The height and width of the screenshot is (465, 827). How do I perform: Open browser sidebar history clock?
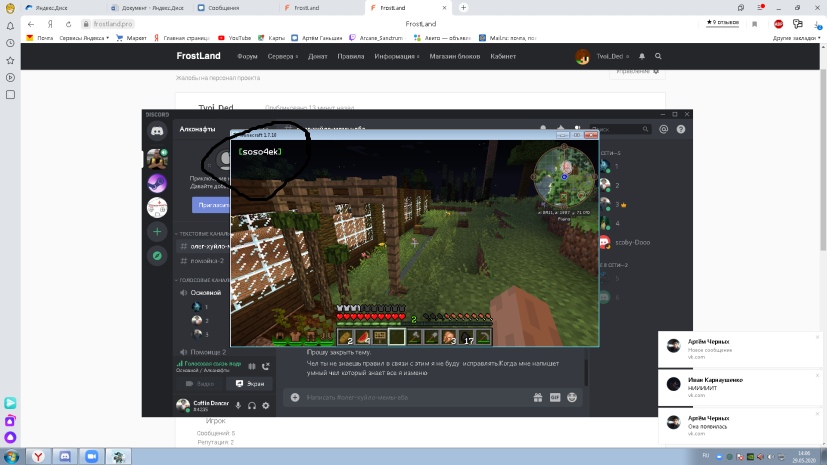[x=10, y=43]
